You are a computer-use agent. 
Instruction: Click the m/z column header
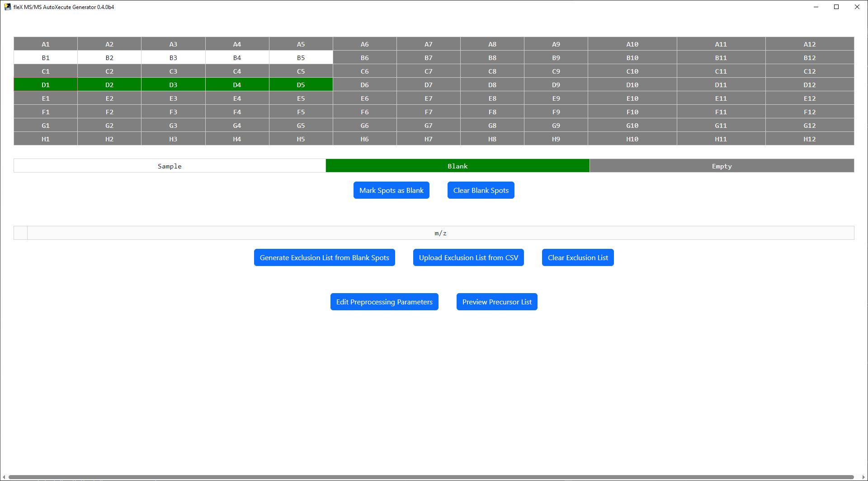point(440,233)
